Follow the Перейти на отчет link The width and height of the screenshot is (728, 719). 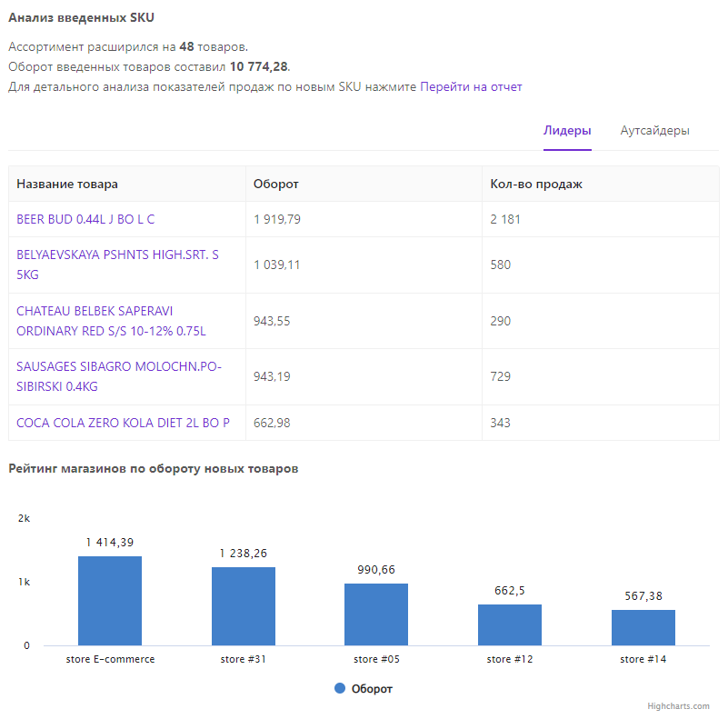click(471, 87)
